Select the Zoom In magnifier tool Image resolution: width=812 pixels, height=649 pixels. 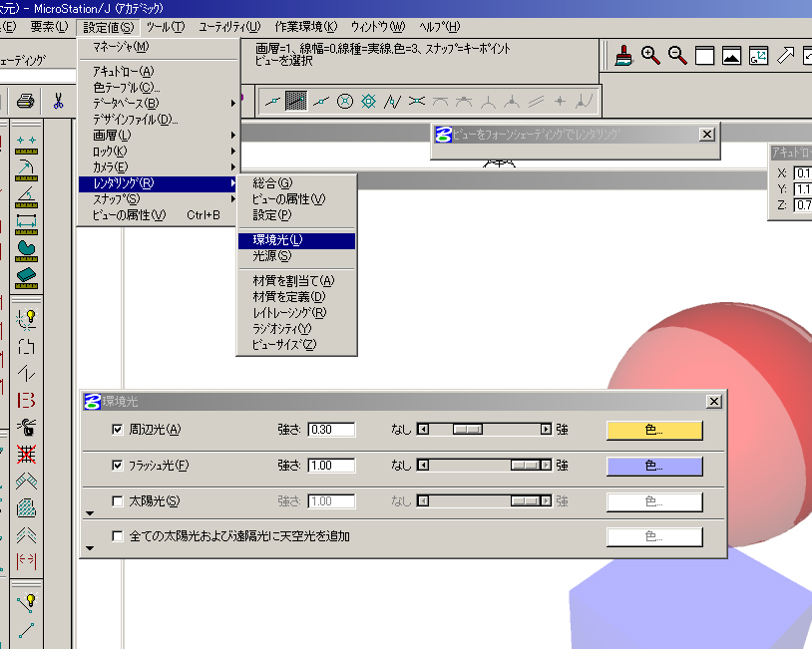point(650,56)
